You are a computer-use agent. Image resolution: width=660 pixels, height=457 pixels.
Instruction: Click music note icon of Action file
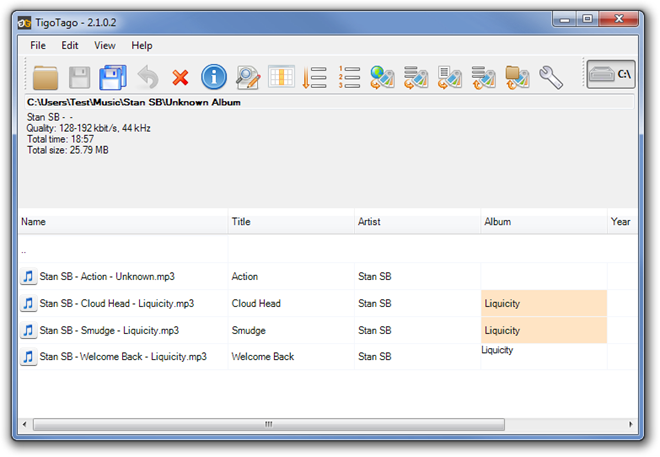point(28,276)
